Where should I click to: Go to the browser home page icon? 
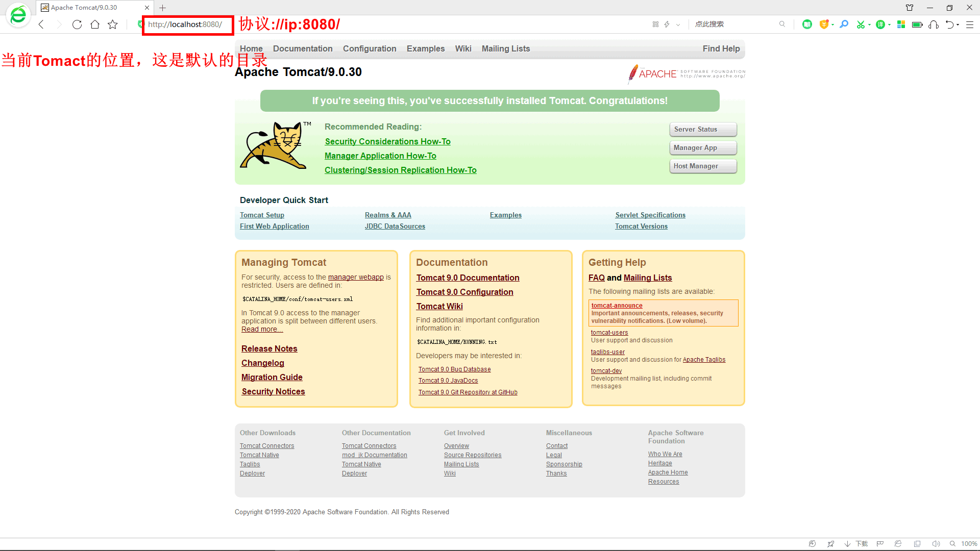point(95,24)
